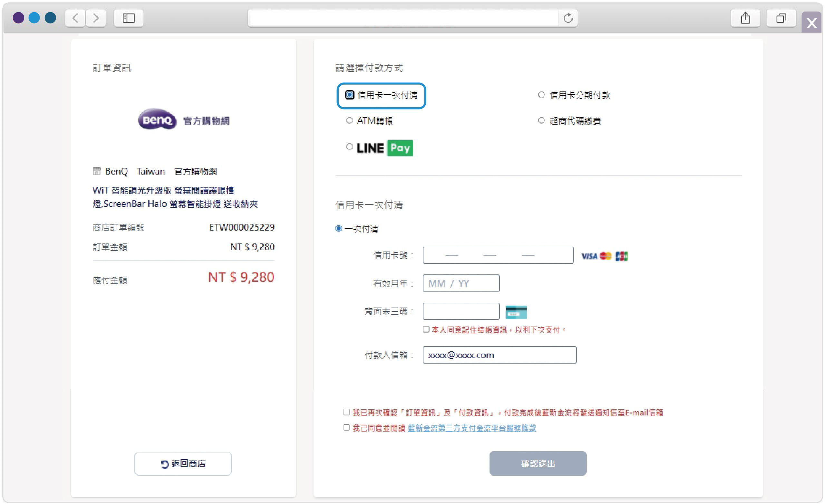Select the 一次付清 radio option
The image size is (825, 504).
339,229
